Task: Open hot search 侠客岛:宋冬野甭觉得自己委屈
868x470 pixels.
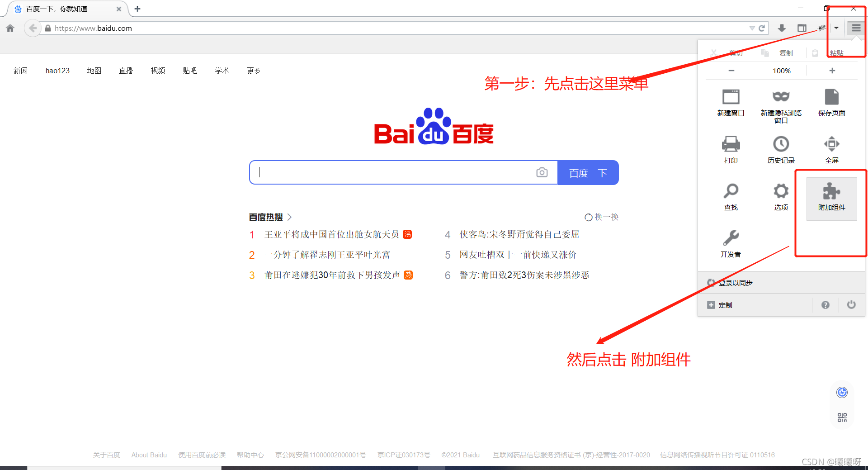Action: 519,234
